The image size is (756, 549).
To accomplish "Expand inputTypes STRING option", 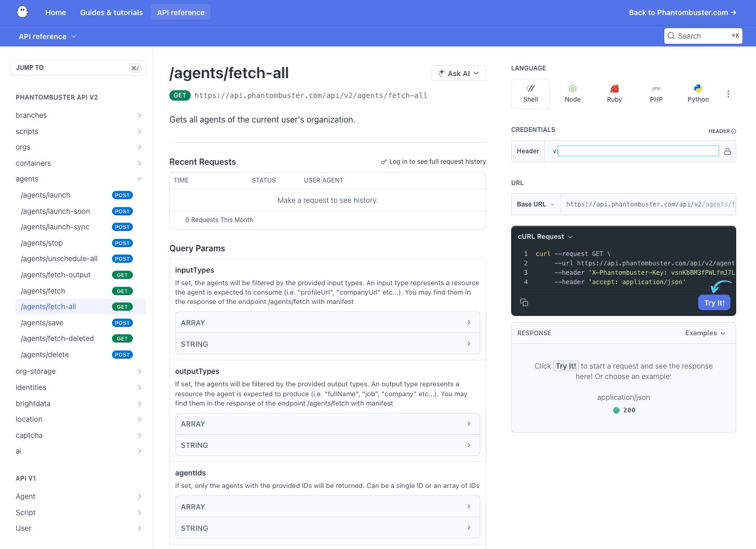I will 328,344.
